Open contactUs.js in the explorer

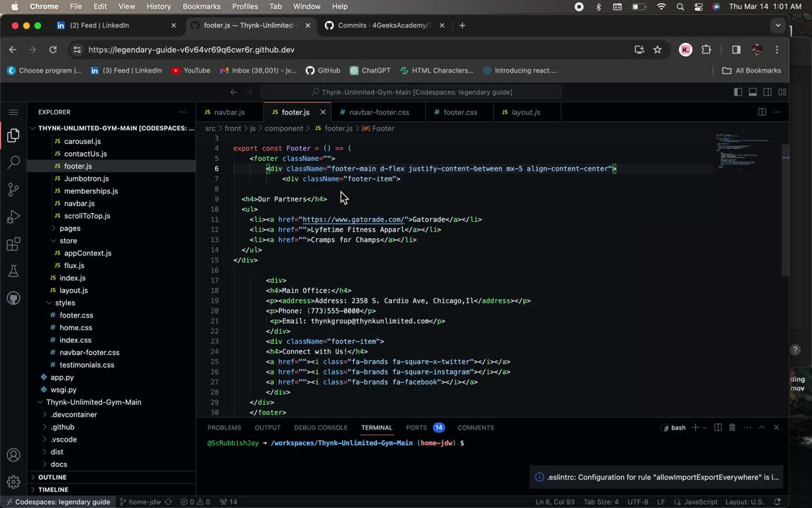[85, 154]
